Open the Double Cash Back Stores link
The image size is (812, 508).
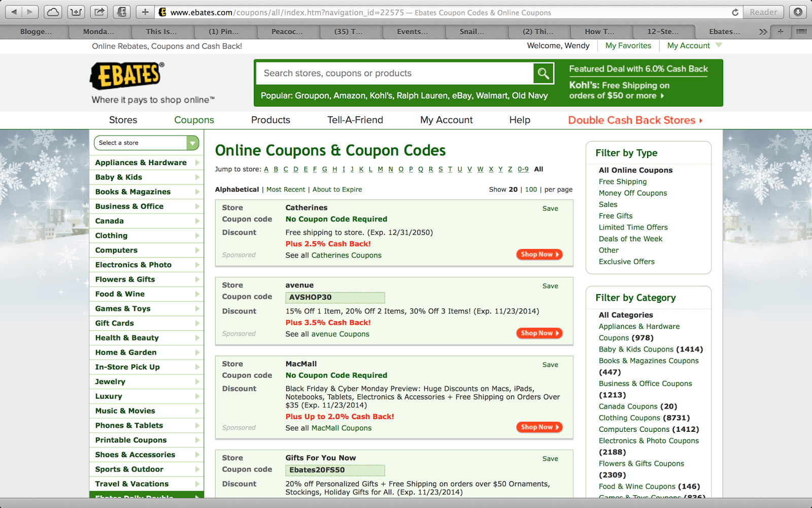click(x=635, y=120)
